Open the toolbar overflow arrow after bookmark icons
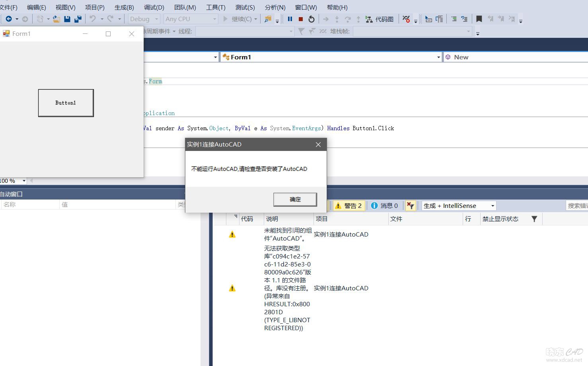The width and height of the screenshot is (588, 366). pyautogui.click(x=521, y=21)
